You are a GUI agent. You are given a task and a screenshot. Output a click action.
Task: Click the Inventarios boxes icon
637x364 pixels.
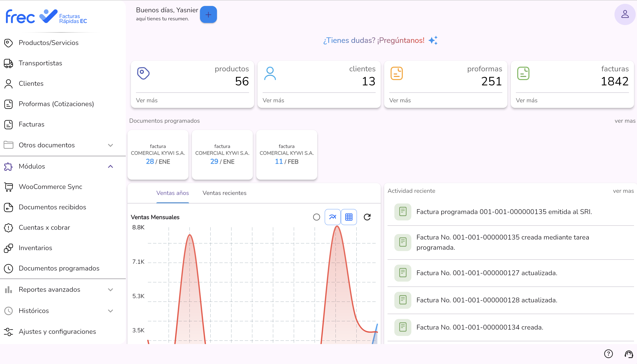pos(8,248)
